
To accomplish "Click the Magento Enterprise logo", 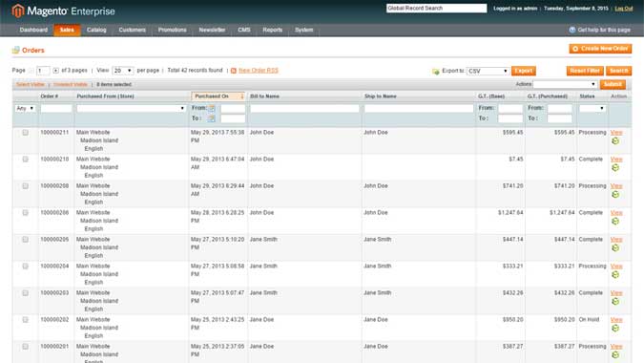I will coord(64,11).
